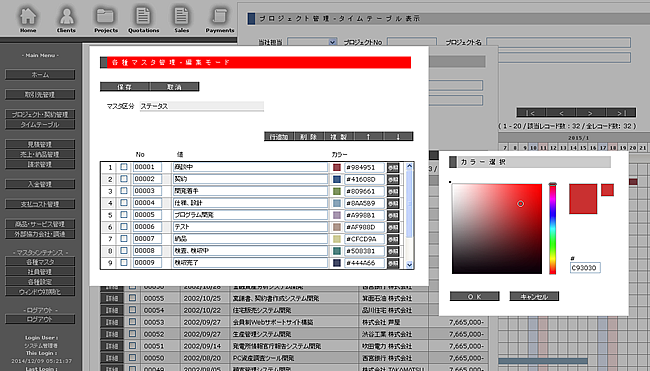The image size is (650, 371).
Task: Click the saturation-brightness color field
Action: tap(497, 229)
